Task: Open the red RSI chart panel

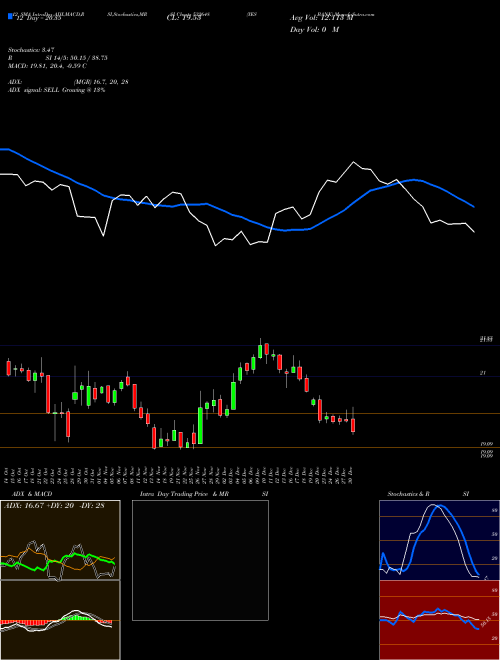Action: click(x=439, y=620)
